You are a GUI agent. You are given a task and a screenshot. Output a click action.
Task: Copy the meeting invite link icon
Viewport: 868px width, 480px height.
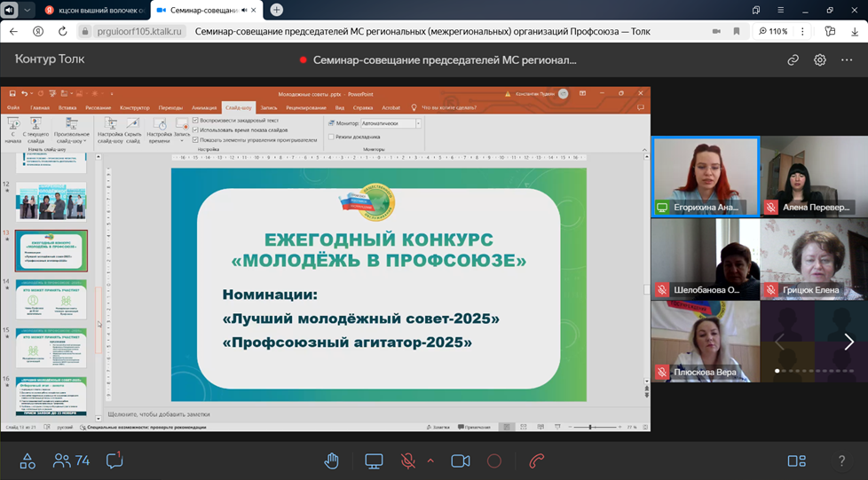[793, 59]
